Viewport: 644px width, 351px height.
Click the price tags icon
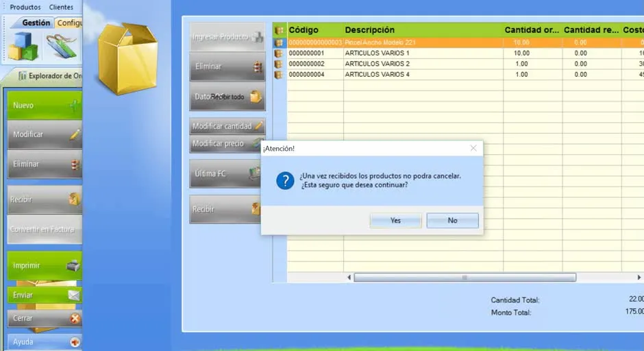(62, 46)
